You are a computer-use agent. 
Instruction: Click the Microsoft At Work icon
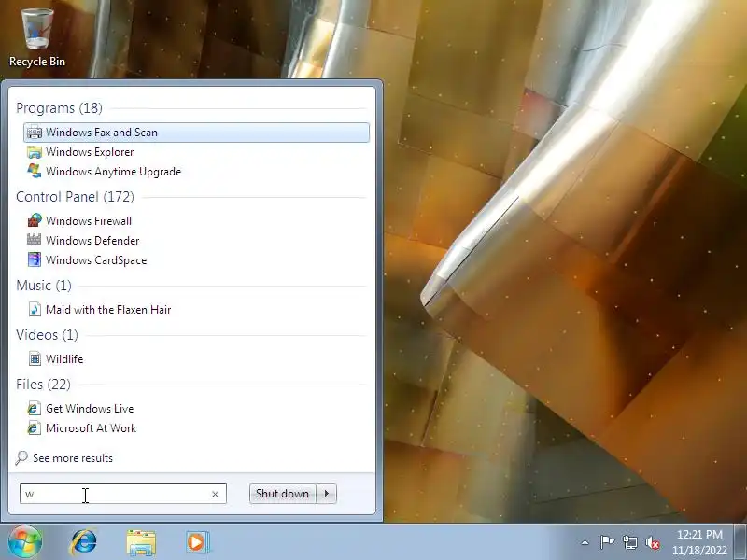[x=35, y=427]
